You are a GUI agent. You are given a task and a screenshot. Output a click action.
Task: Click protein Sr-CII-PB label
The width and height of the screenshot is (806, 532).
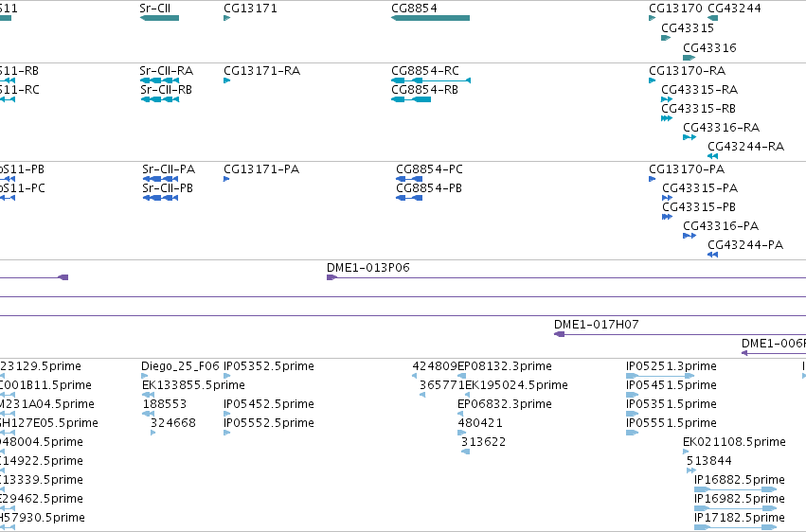[168, 188]
